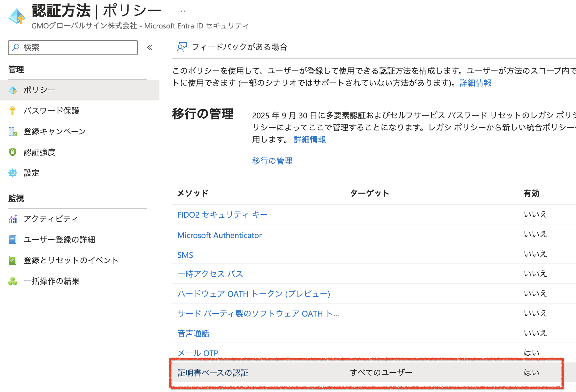Click the activity chart icon
This screenshot has width=576, height=392.
point(12,219)
